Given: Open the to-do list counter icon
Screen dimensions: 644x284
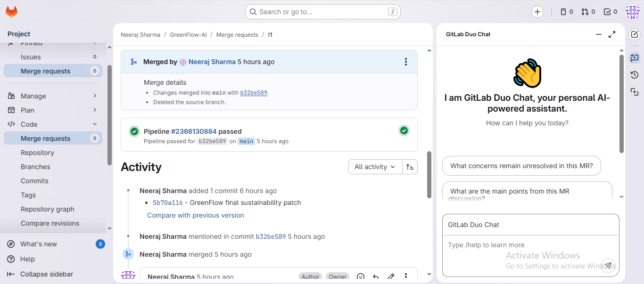Looking at the screenshot, I should click(611, 12).
